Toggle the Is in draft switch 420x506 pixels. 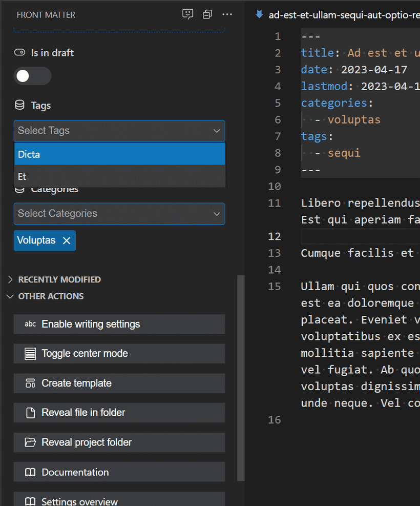(32, 76)
